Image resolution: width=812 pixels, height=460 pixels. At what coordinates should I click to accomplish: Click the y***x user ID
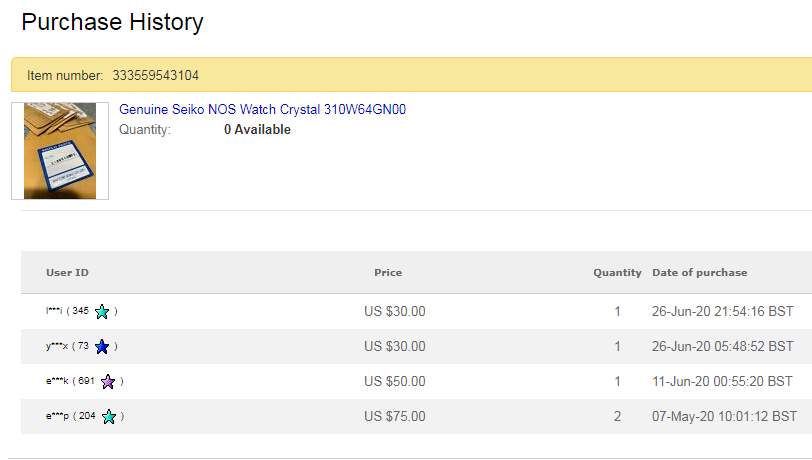click(x=56, y=347)
